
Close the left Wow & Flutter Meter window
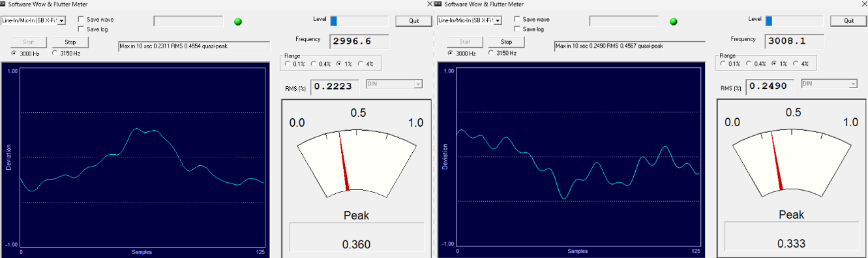coord(429,3)
